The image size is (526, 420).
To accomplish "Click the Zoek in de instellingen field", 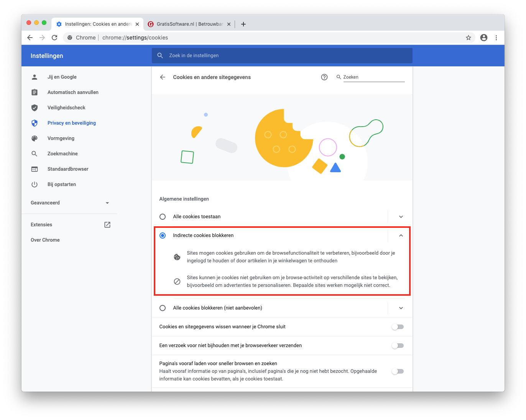I will 282,56.
